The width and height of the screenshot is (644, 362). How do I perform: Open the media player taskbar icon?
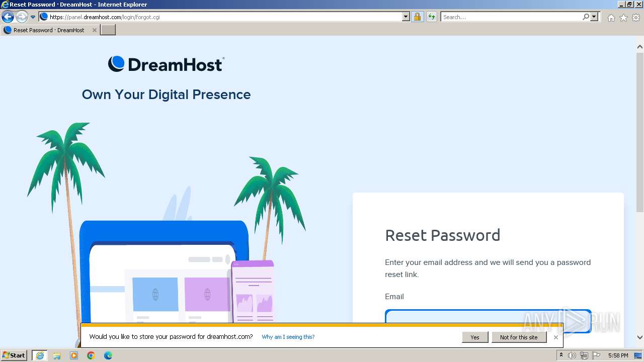coord(74,355)
